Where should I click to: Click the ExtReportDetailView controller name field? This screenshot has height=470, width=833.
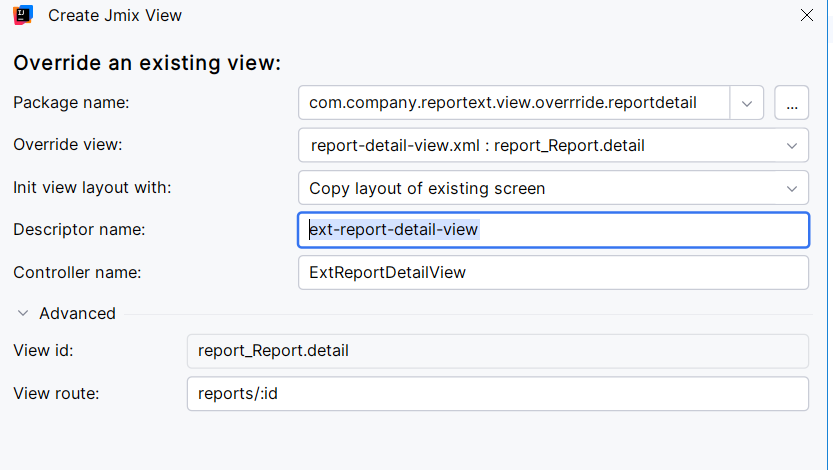click(x=552, y=272)
